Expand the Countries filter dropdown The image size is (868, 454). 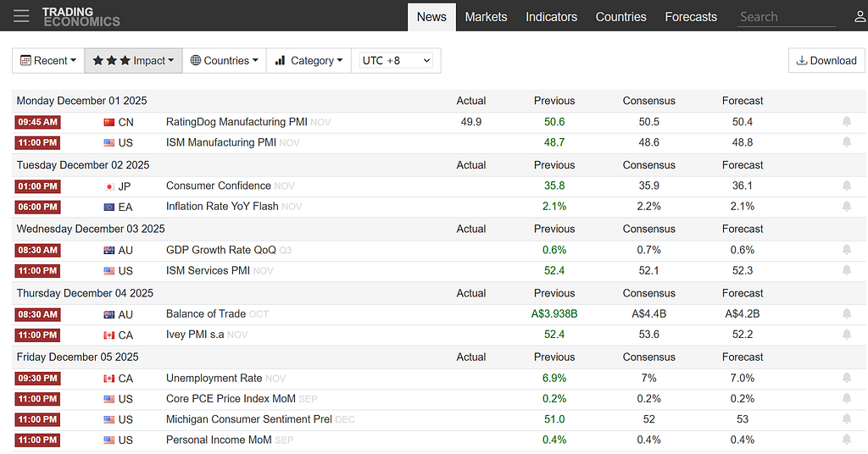pyautogui.click(x=224, y=61)
